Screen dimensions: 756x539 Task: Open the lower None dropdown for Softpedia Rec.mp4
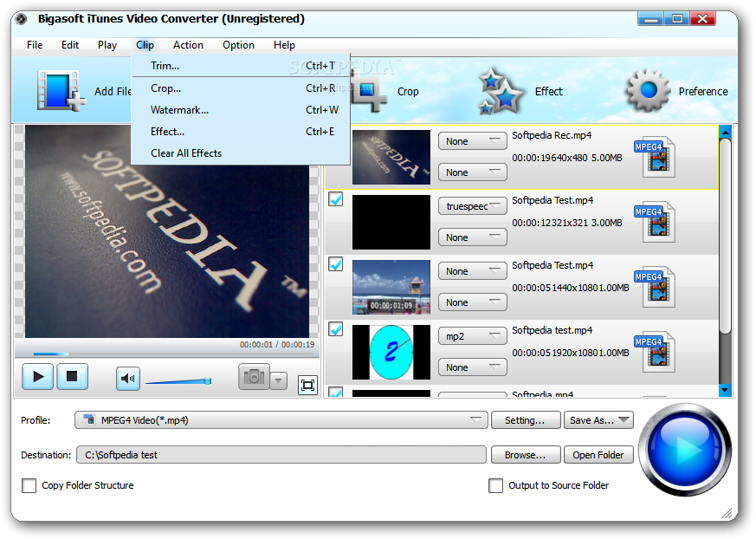click(473, 172)
